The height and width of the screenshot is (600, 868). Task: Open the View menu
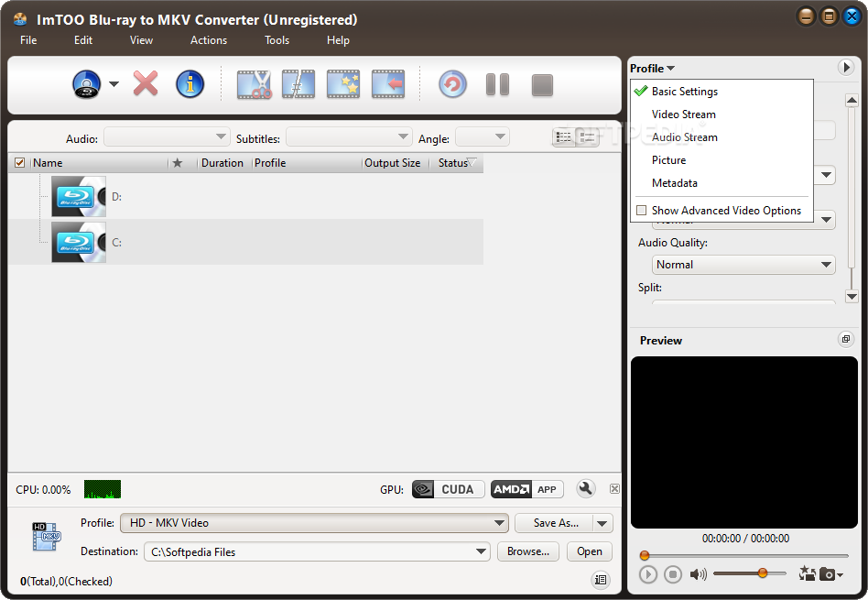coord(141,40)
